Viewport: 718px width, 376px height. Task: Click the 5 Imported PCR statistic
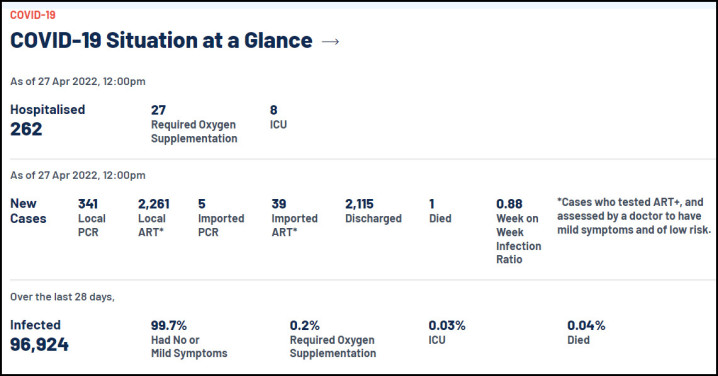click(221, 218)
